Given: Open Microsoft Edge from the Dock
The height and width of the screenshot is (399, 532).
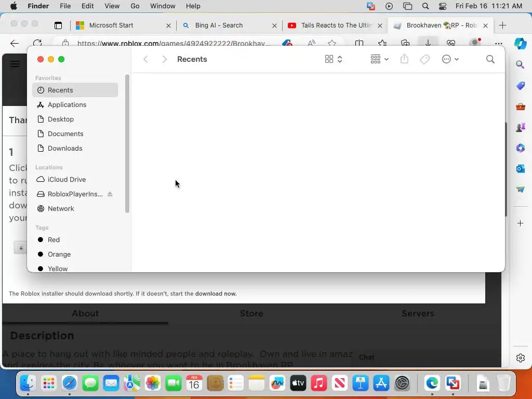Looking at the screenshot, I should (432, 383).
